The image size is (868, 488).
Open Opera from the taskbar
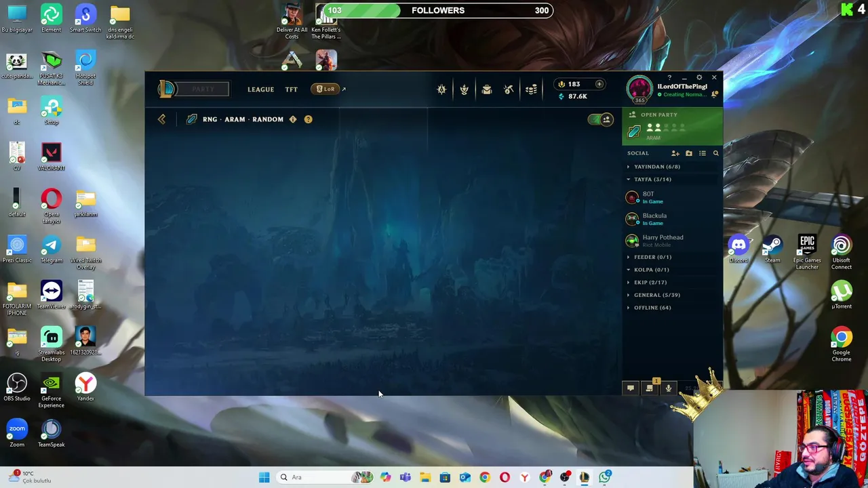pyautogui.click(x=505, y=477)
